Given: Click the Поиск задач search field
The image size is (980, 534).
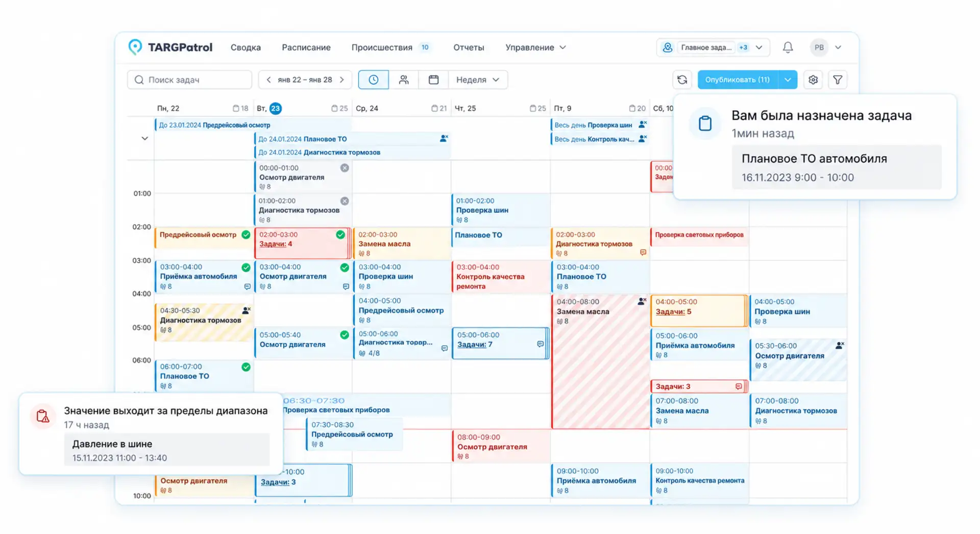Looking at the screenshot, I should click(x=189, y=80).
